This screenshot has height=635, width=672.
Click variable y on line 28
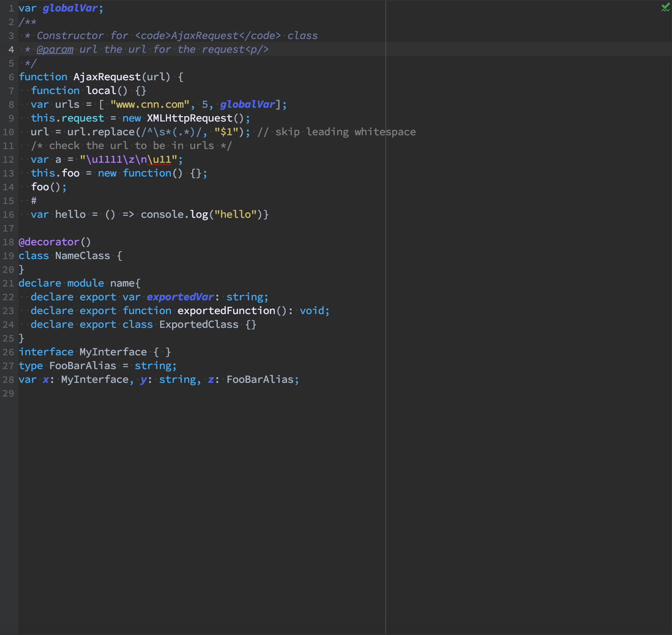click(144, 380)
